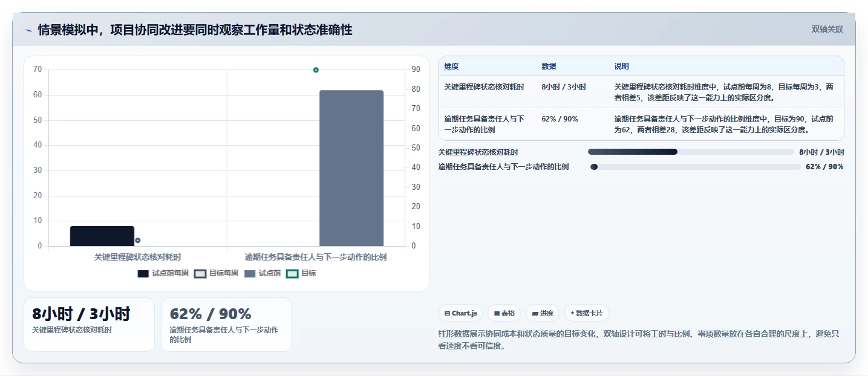The width and height of the screenshot is (868, 376).
Task: Click the description starting 逾期任务具备责任人与下一步动作的比例维度中
Action: 724,124
